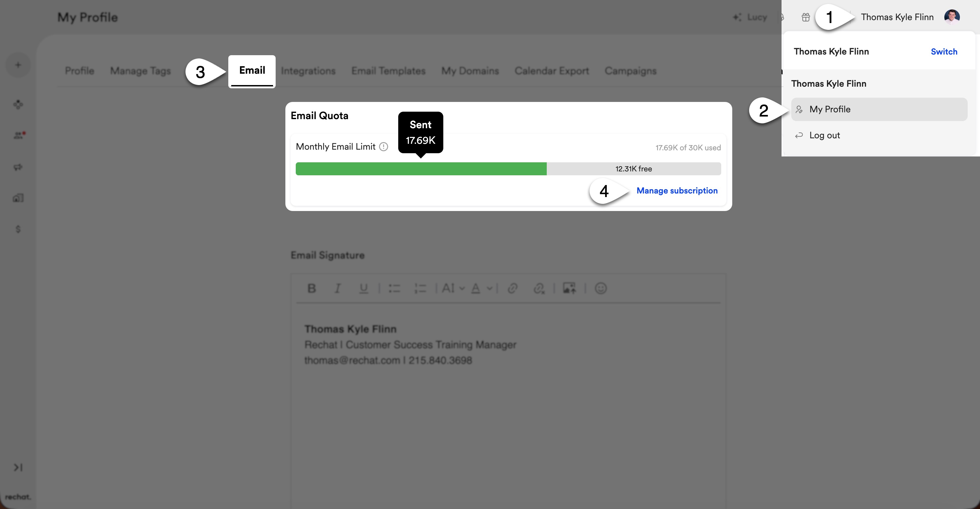Insert a bulleted list in signature

tap(394, 288)
